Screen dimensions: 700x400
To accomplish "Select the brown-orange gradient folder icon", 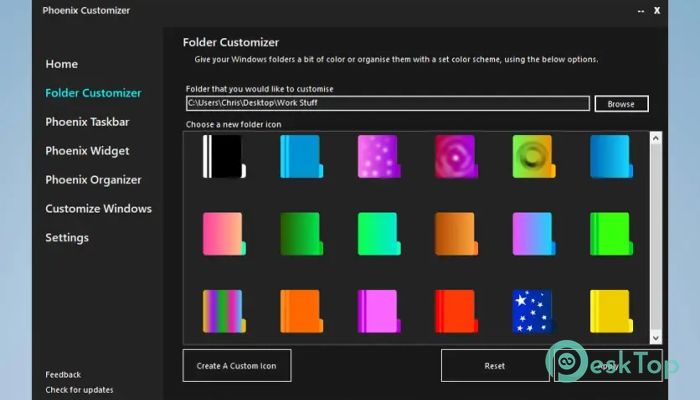I will click(x=456, y=233).
